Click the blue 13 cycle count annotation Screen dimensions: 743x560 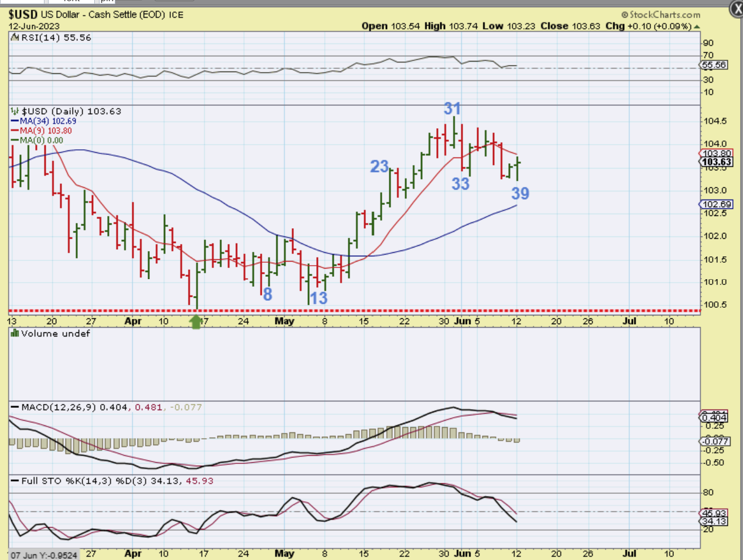point(318,298)
